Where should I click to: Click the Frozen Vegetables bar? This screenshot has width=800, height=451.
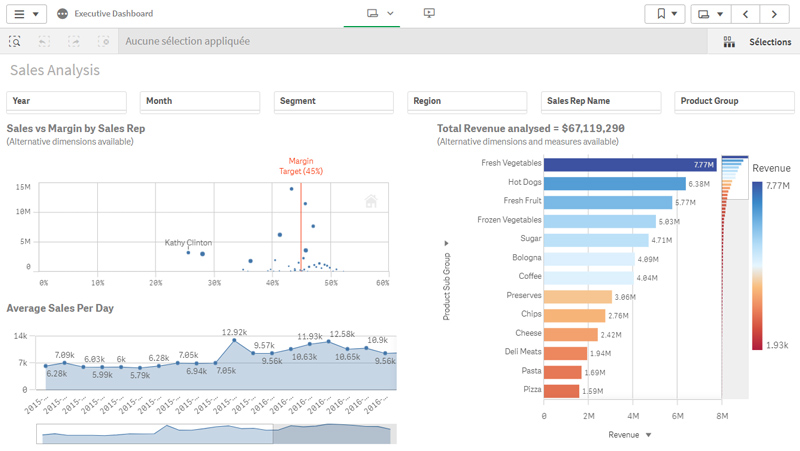click(599, 221)
